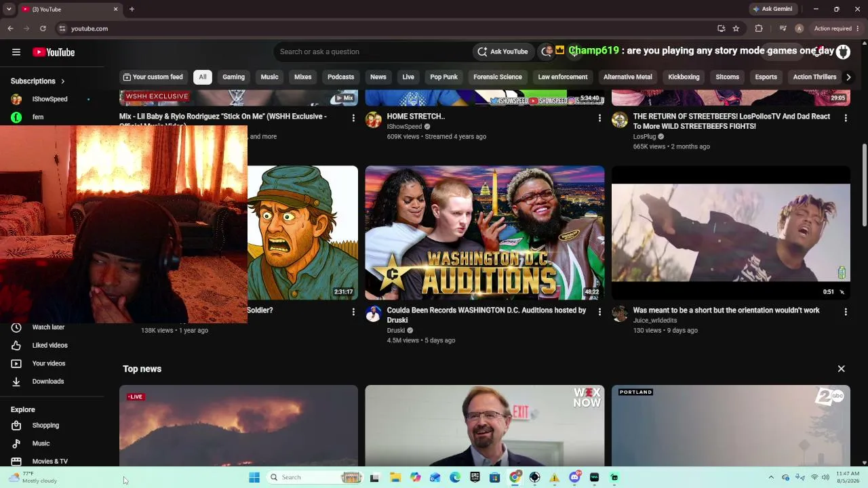This screenshot has width=868, height=488.
Task: Open options menu for STREETBEEFS video
Action: pyautogui.click(x=845, y=118)
